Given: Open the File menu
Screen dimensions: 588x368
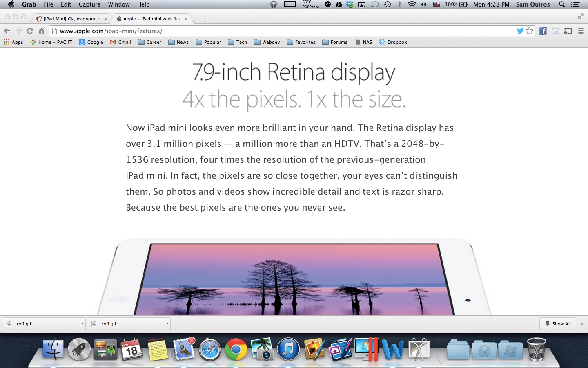Looking at the screenshot, I should (49, 4).
